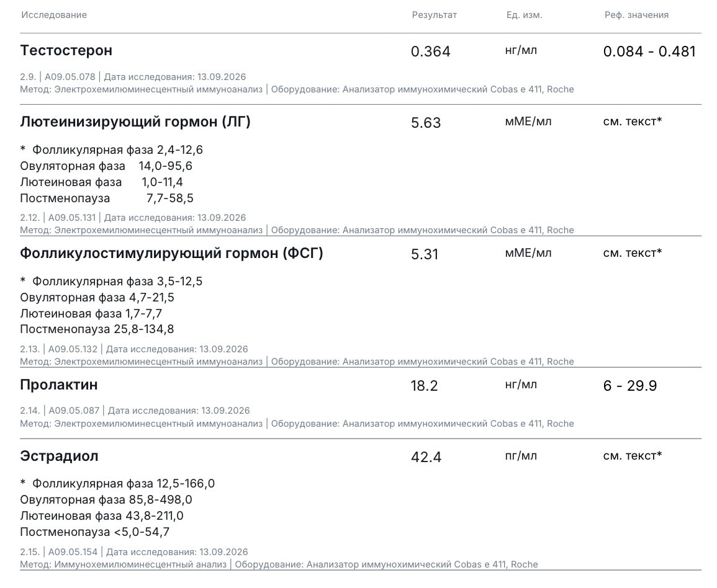Select the prolactin result 18.2
717x588 pixels.
pyautogui.click(x=424, y=386)
